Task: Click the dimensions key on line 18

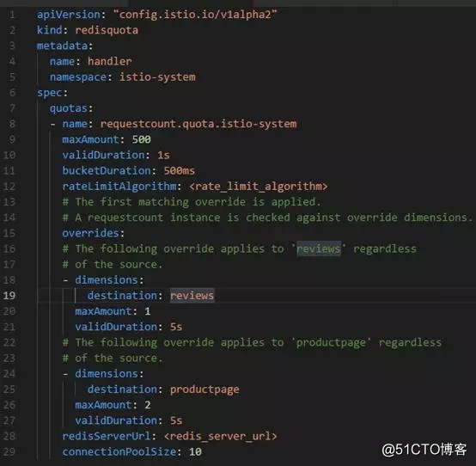Action: point(107,280)
